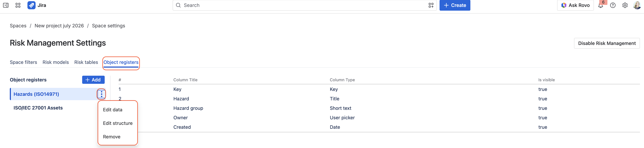This screenshot has height=148, width=644.
Task: Open the notifications bell icon
Action: point(600,5)
